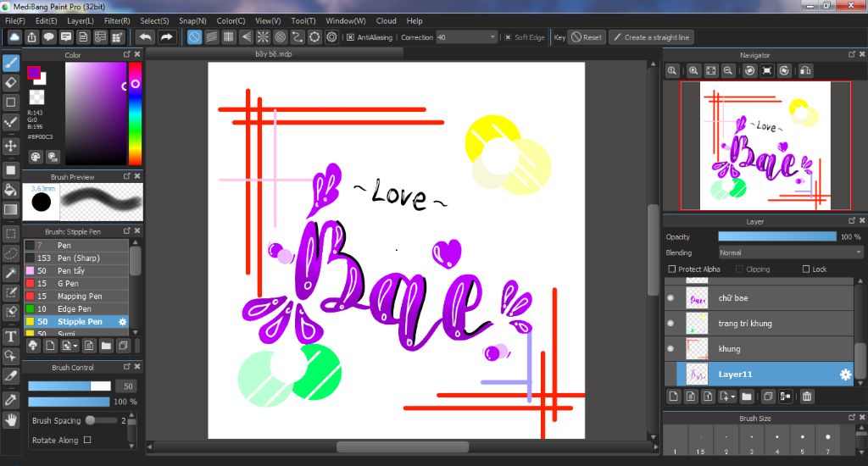Enable crisscross grid snap icon
Image resolution: width=868 pixels, height=466 pixels.
[229, 37]
